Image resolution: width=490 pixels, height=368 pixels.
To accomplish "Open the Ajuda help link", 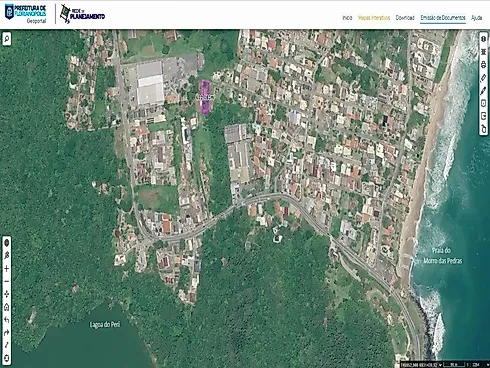I will point(477,18).
